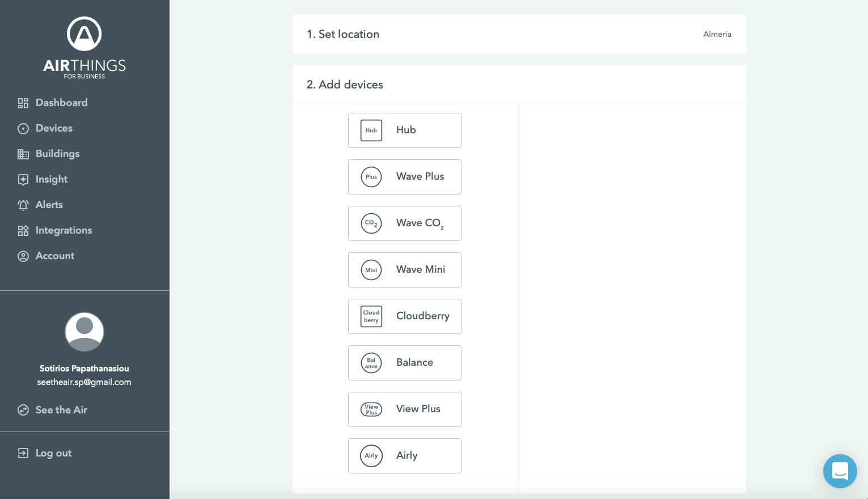Select the Balance device icon

pyautogui.click(x=371, y=363)
